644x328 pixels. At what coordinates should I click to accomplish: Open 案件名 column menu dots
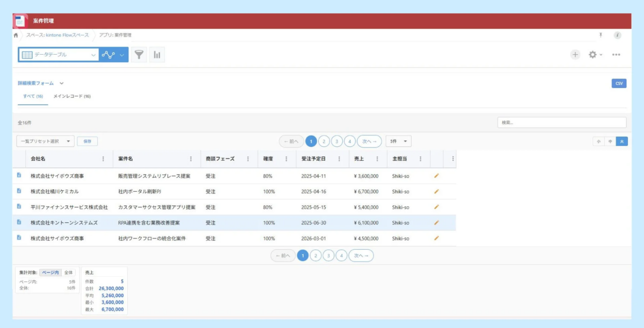coord(191,159)
